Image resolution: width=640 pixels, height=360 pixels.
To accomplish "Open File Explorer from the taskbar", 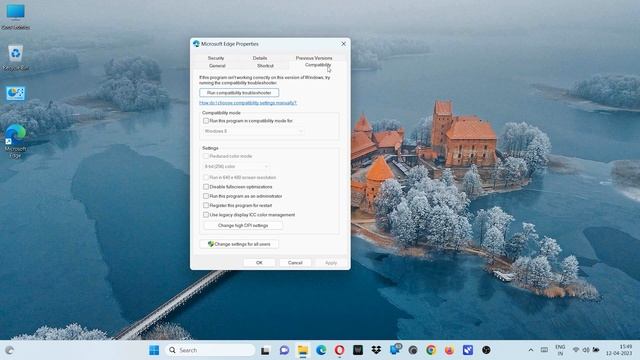I will click(303, 350).
